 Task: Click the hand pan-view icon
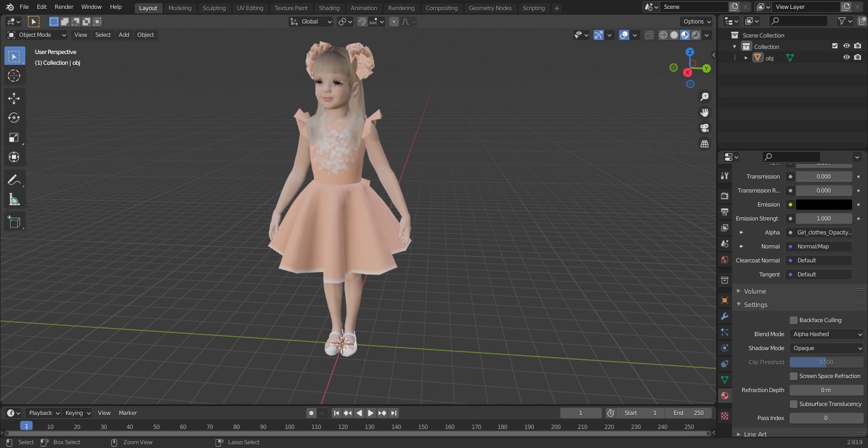pyautogui.click(x=704, y=112)
